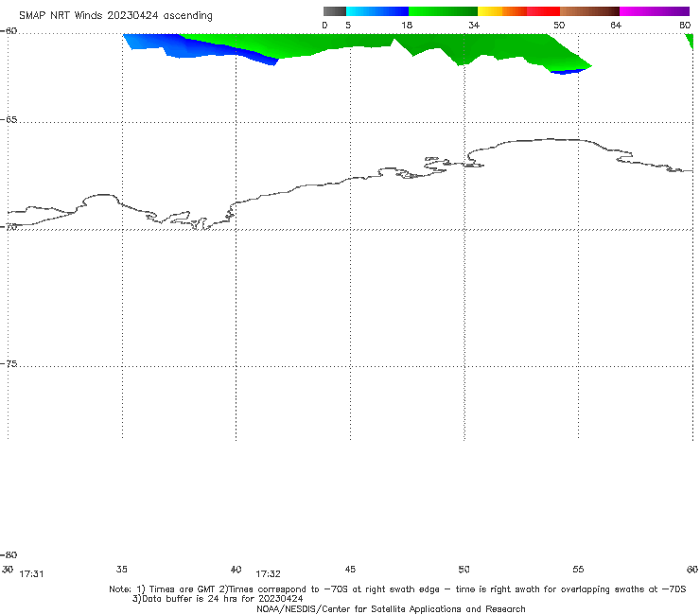Click the small blue patch at swath's right tip
Viewport: 700px width, 615px height.
[x=566, y=72]
